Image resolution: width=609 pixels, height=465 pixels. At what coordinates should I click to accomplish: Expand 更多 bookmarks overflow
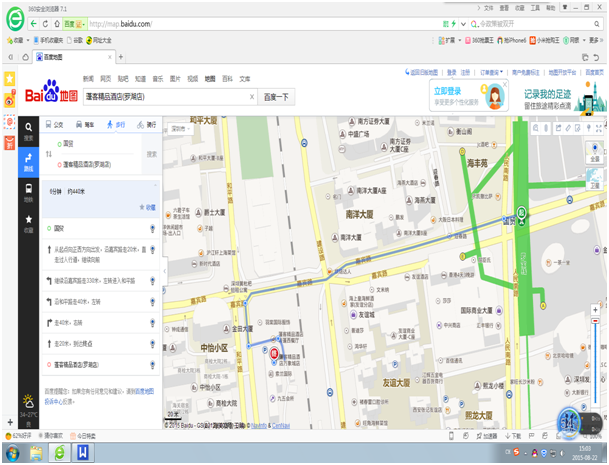click(x=596, y=40)
